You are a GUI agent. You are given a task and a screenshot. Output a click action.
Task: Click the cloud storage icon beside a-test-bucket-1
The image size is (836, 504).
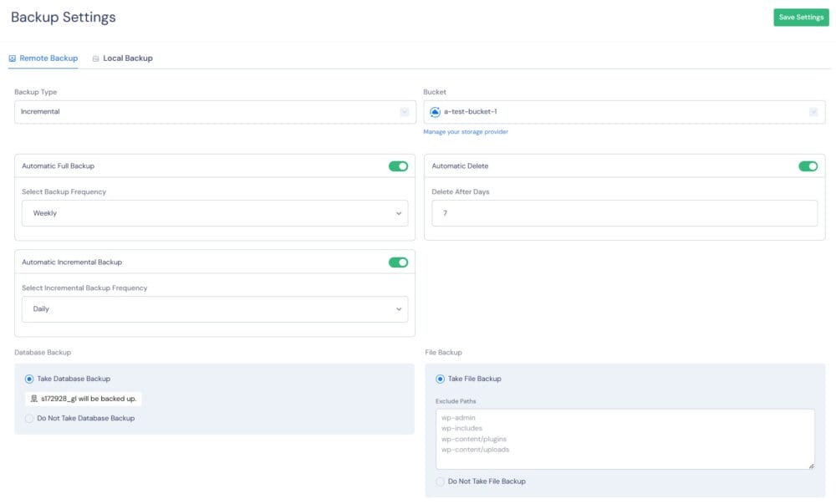coord(436,111)
